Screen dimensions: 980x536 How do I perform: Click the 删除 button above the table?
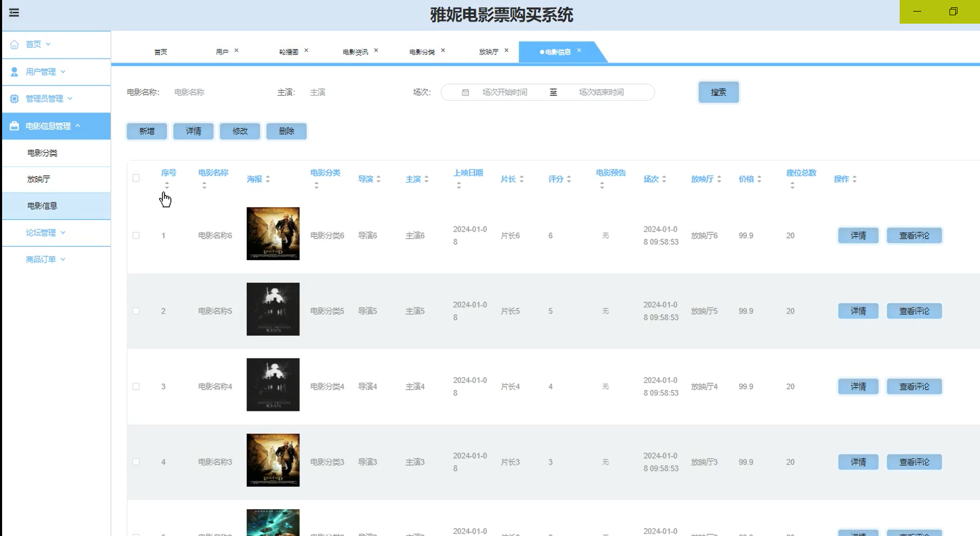coord(286,131)
